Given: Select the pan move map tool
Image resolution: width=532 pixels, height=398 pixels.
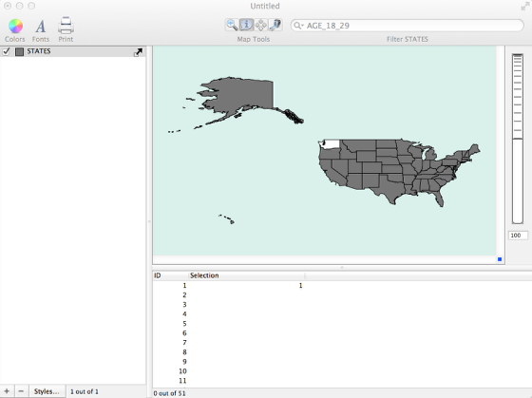Looking at the screenshot, I should [x=260, y=25].
